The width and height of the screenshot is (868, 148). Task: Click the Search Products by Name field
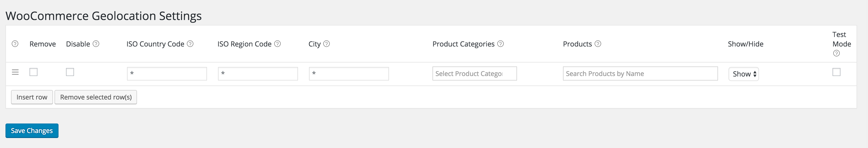(x=640, y=73)
